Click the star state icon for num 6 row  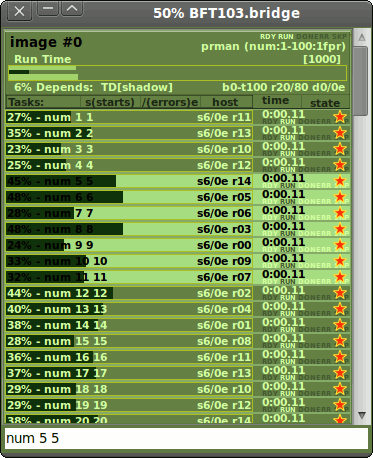click(x=340, y=197)
